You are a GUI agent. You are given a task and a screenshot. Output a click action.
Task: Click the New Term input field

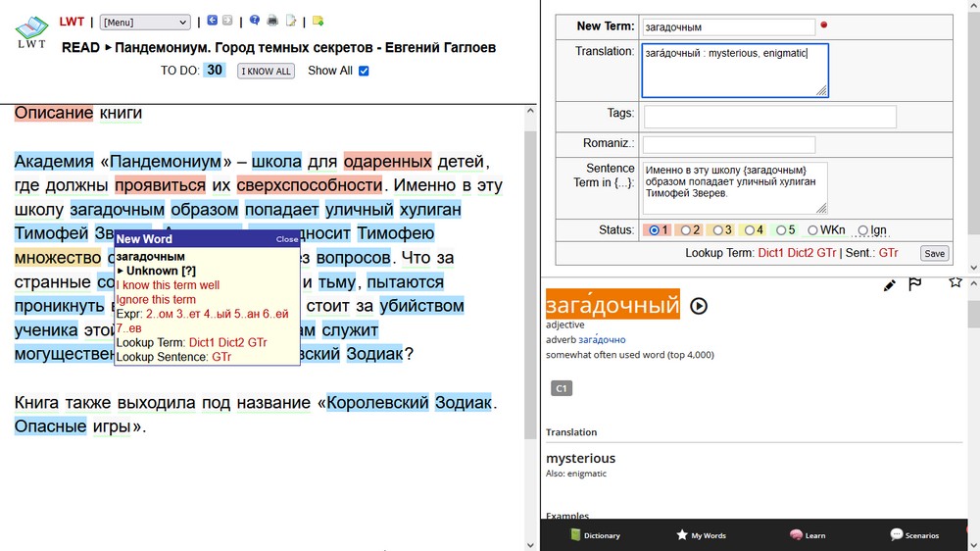729,26
